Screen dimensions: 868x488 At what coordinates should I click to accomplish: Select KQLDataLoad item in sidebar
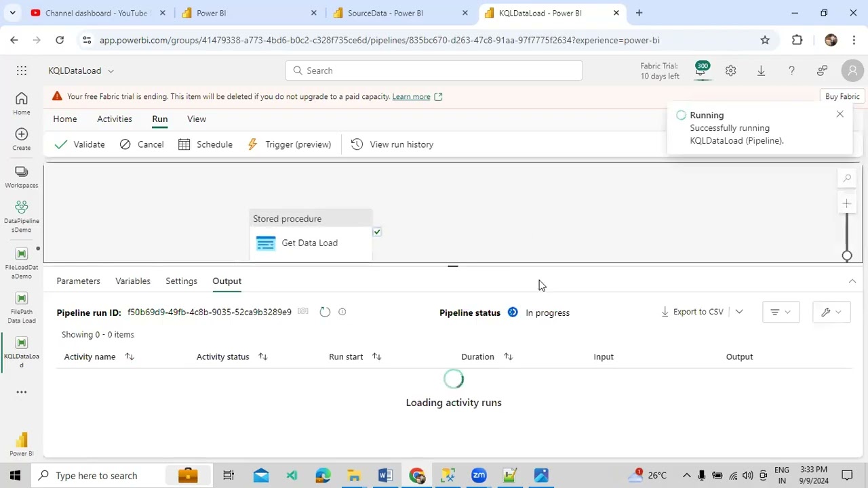[x=22, y=352]
